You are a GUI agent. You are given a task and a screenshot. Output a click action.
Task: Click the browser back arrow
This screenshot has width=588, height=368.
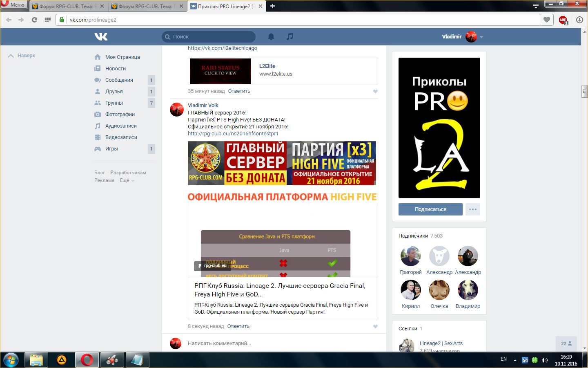(9, 20)
